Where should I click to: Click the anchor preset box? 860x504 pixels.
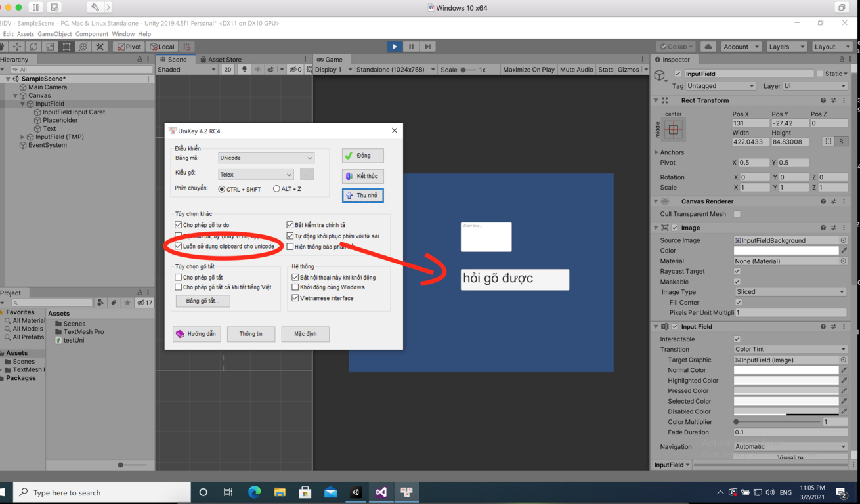(673, 129)
